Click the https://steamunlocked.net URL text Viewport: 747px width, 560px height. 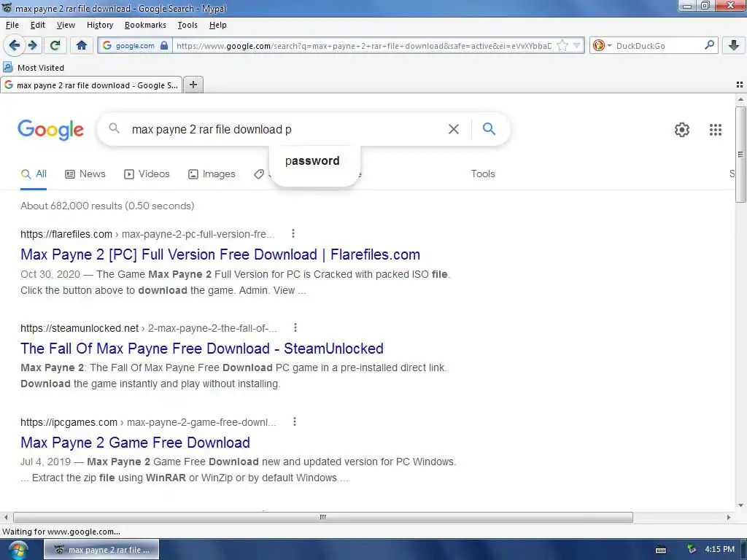(80, 328)
